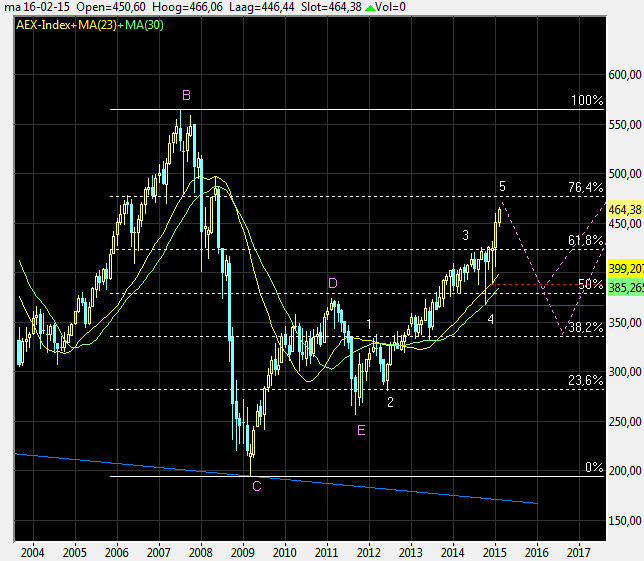Select the 100% Fibonacci level label
This screenshot has height=561, width=644.
tap(587, 101)
